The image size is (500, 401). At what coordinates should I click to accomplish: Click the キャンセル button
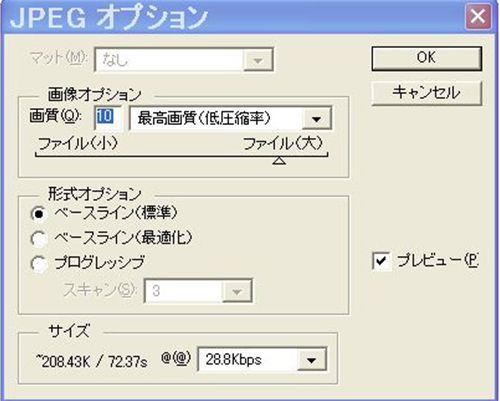(427, 93)
